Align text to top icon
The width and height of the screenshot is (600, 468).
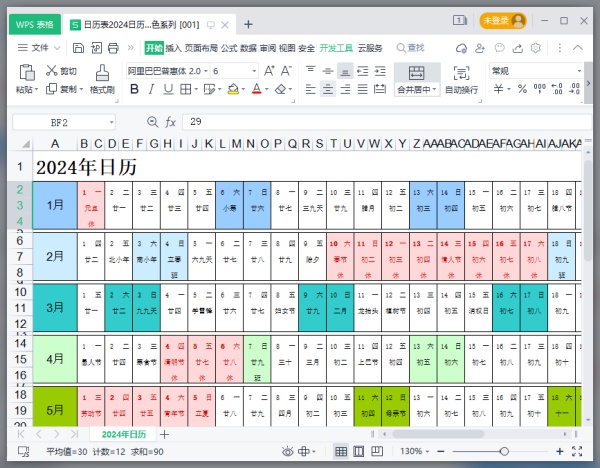pos(310,71)
